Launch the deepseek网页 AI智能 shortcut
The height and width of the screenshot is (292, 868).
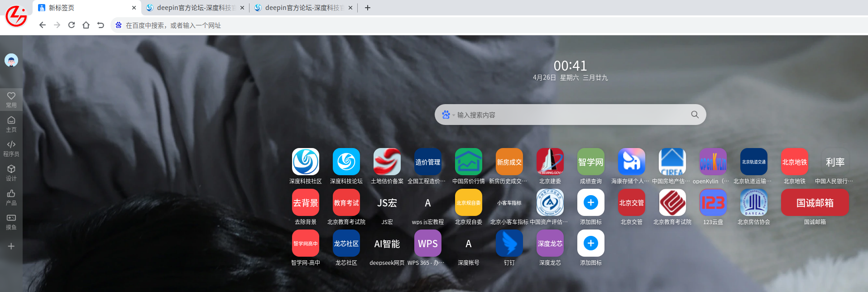(x=387, y=243)
